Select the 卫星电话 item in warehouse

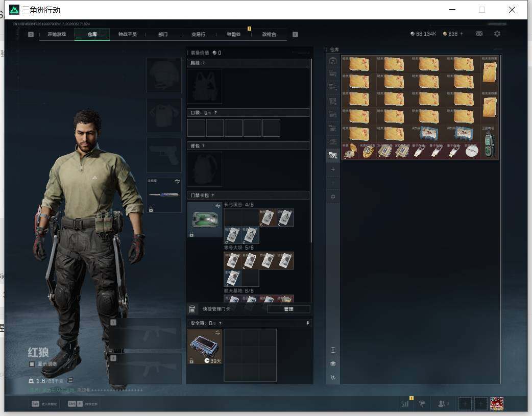coord(490,142)
